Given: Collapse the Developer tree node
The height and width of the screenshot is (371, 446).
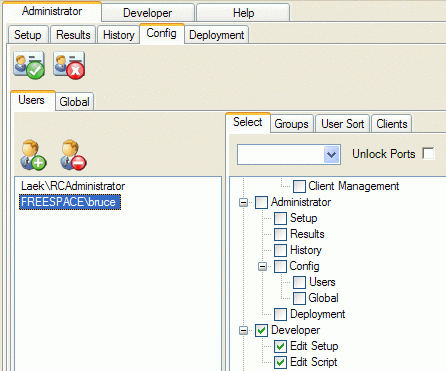Looking at the screenshot, I should coord(244,330).
